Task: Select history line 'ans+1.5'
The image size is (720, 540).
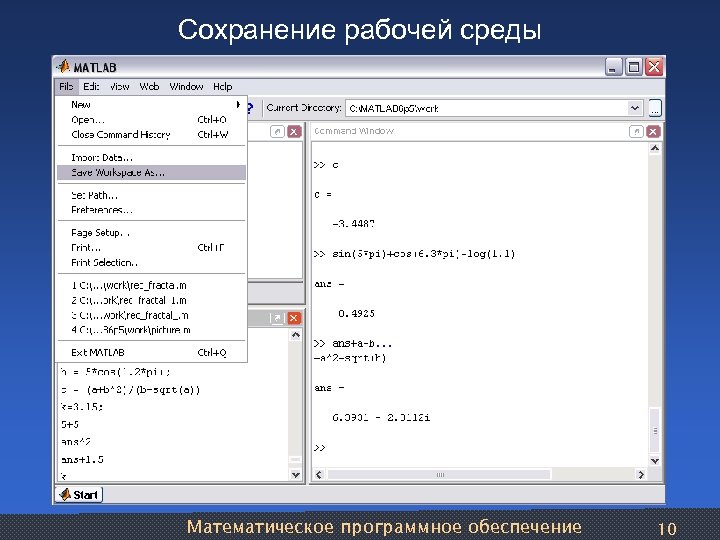Action: coord(82,459)
